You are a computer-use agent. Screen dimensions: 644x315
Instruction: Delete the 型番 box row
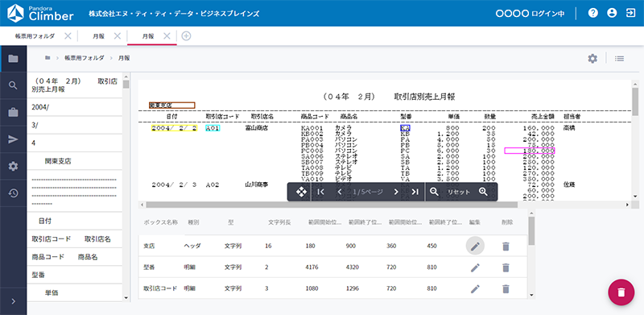pos(506,267)
